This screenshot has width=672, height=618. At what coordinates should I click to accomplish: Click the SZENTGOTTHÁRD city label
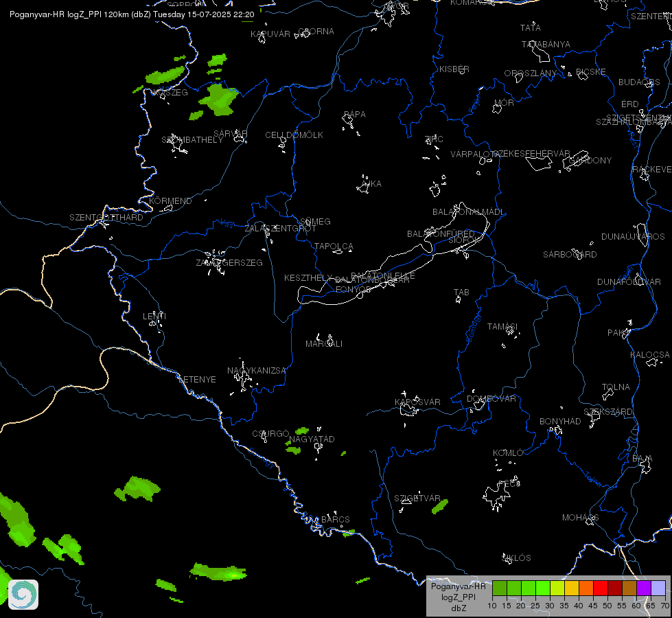point(106,218)
